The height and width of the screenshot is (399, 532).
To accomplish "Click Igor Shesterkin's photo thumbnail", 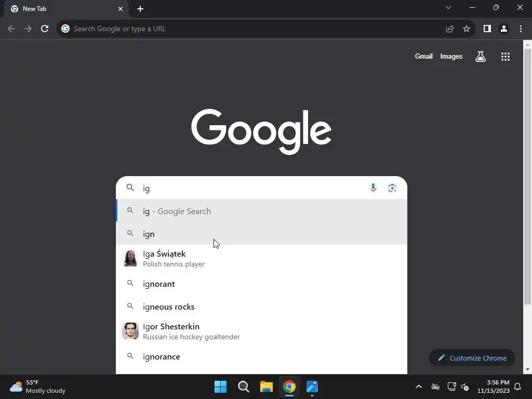I will [130, 331].
